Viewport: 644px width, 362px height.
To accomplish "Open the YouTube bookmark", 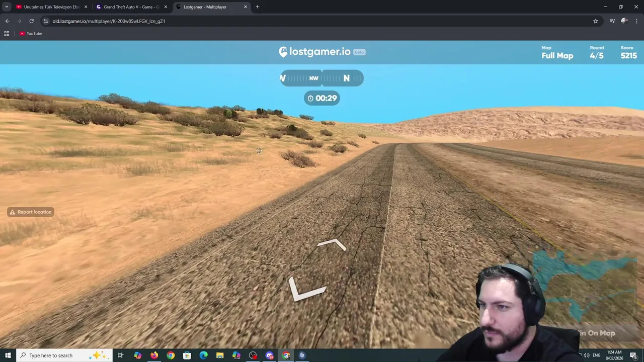I will [31, 33].
